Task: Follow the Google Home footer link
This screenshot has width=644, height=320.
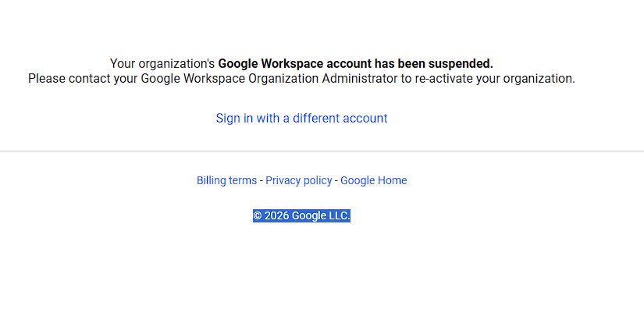Action: tap(373, 180)
